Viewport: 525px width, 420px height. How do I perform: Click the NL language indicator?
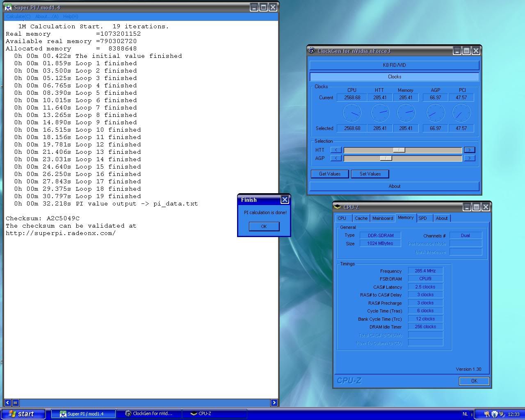pyautogui.click(x=465, y=414)
